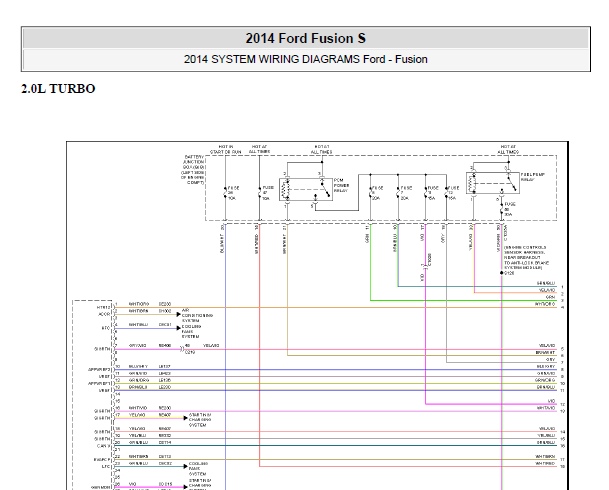
Task: Click the Fuel Pump Relay symbol
Action: (x=492, y=183)
